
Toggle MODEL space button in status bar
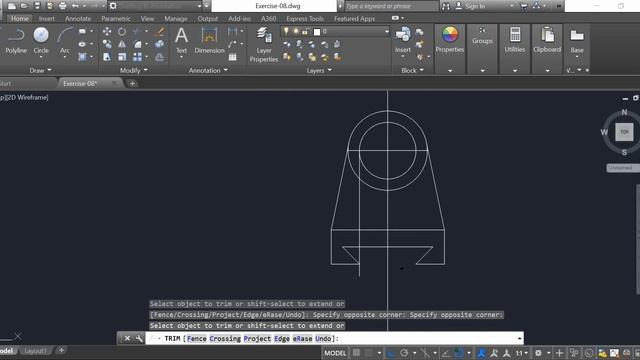tap(335, 353)
